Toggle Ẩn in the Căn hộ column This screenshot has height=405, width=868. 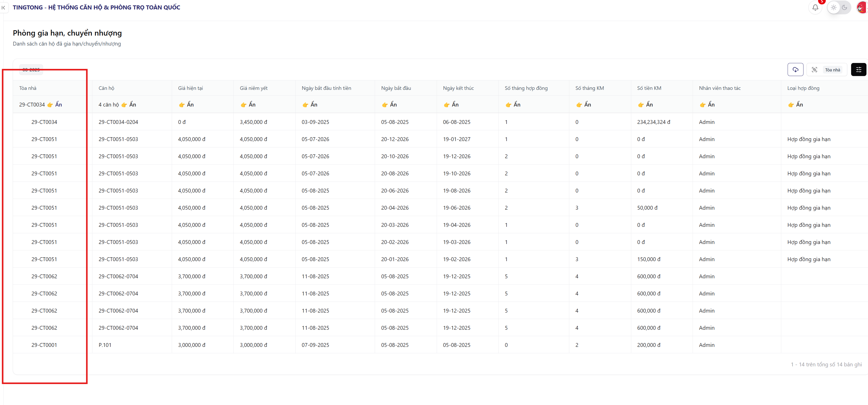click(x=132, y=105)
